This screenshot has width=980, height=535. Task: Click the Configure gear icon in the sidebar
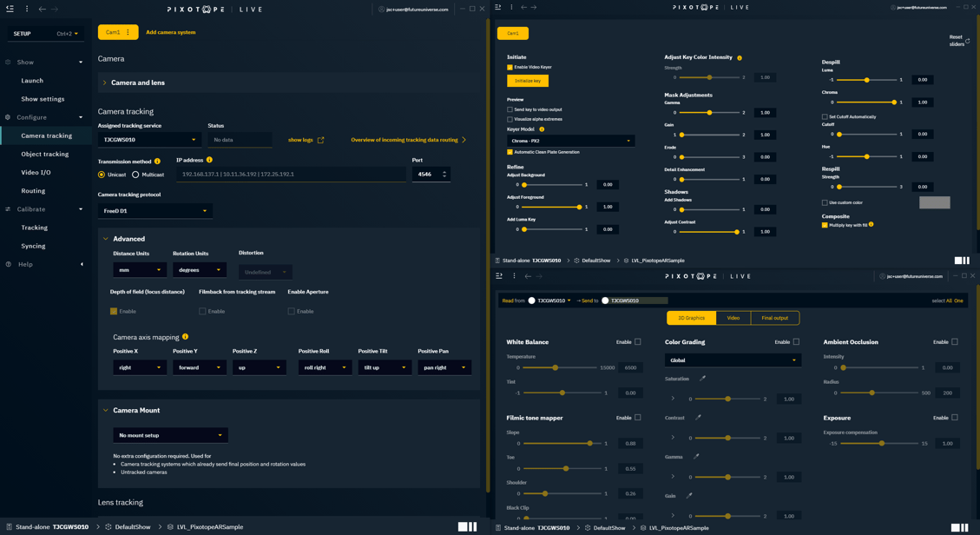(8, 117)
